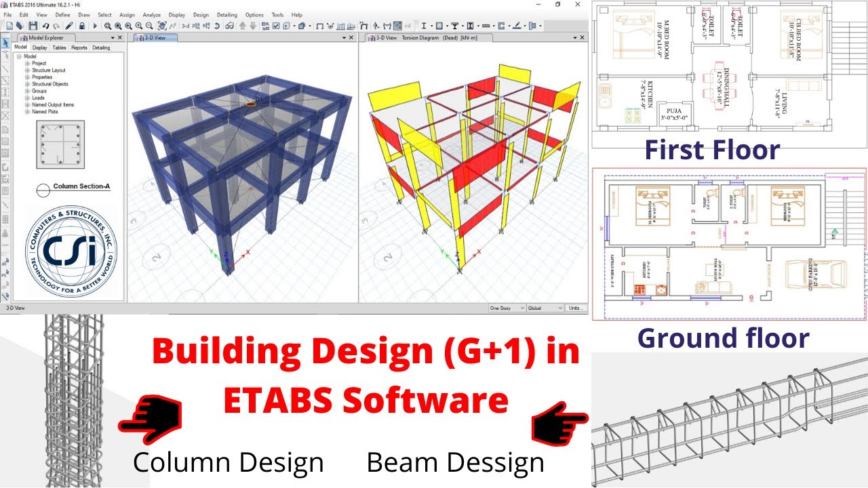This screenshot has width=868, height=488.
Task: Create a new model with New icon
Action: click(x=9, y=26)
